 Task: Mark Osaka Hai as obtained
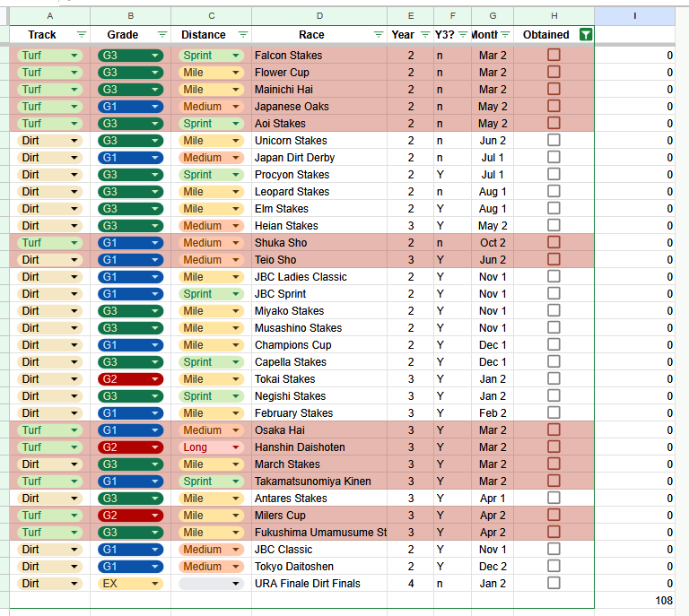point(554,429)
